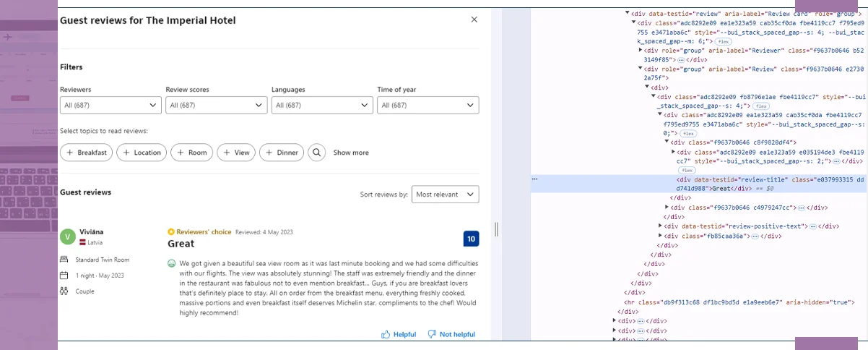The height and width of the screenshot is (350, 868).
Task: Click the ellipsis badge in review-positive-text line
Action: 812,226
